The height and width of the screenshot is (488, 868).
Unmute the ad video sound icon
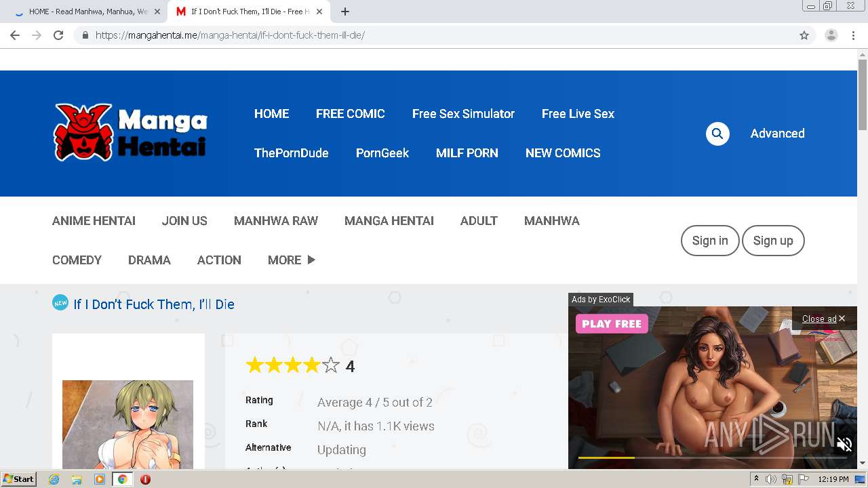click(x=844, y=445)
